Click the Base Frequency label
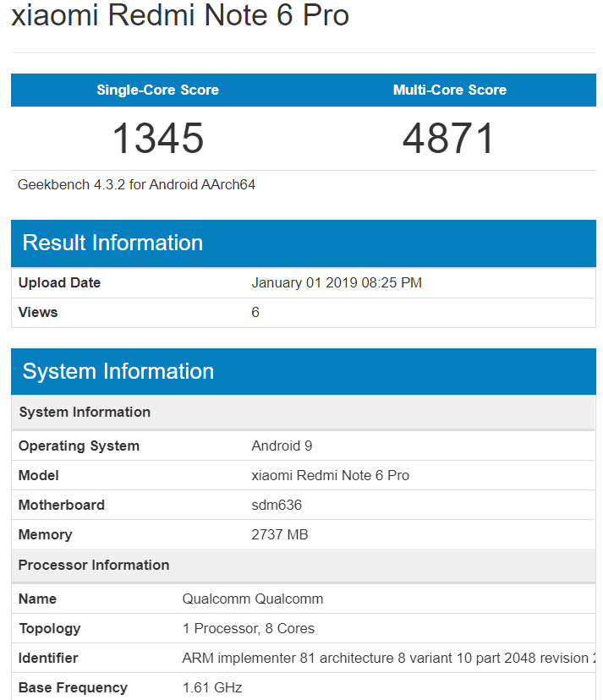603x700 pixels. [73, 687]
